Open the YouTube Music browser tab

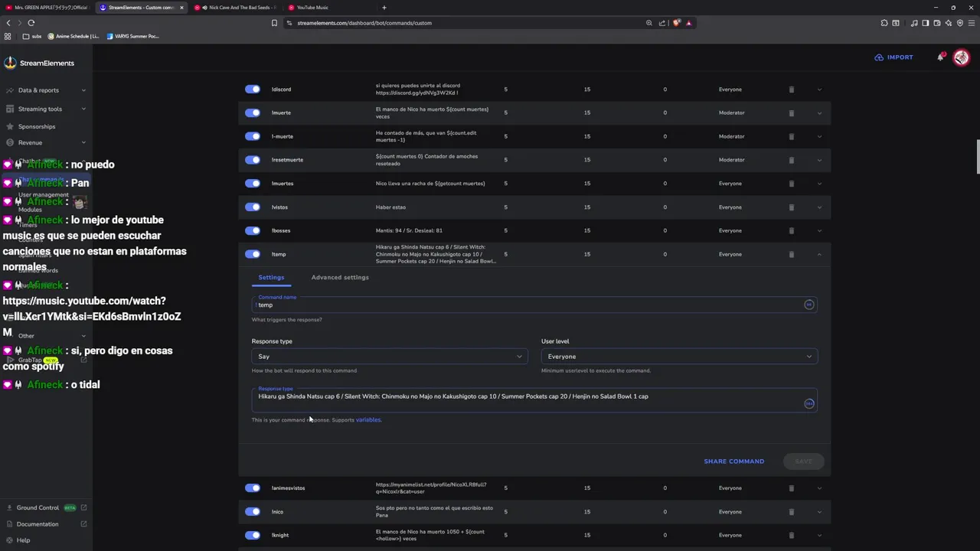[312, 8]
